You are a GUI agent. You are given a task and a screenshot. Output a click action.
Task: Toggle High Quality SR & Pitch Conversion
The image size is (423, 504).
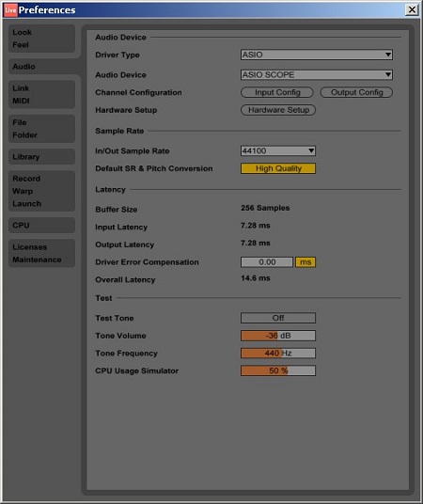pyautogui.click(x=278, y=168)
